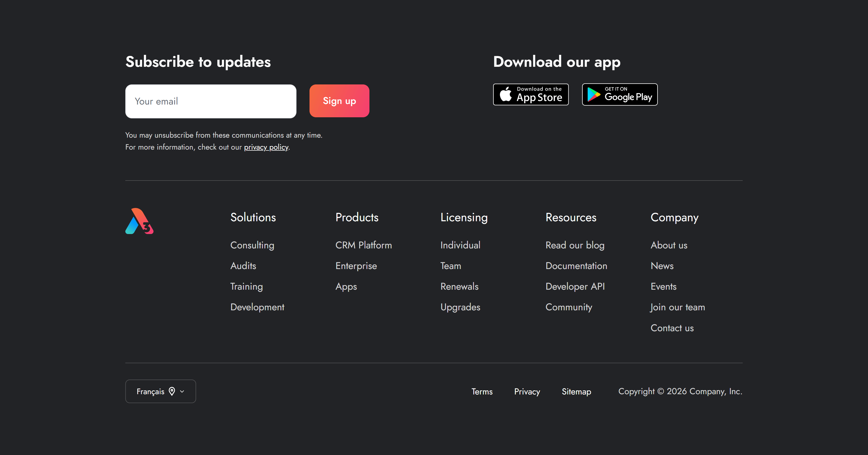Click the location pin icon

click(172, 391)
